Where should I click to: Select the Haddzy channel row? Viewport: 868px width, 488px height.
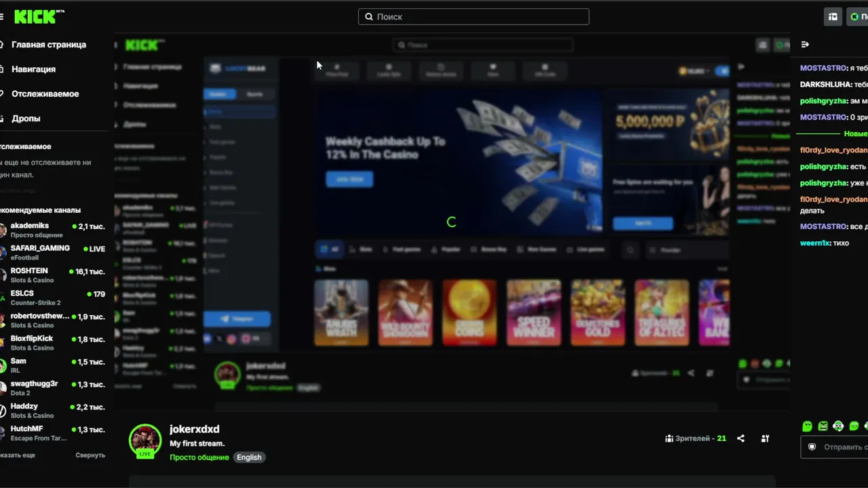tap(53, 411)
